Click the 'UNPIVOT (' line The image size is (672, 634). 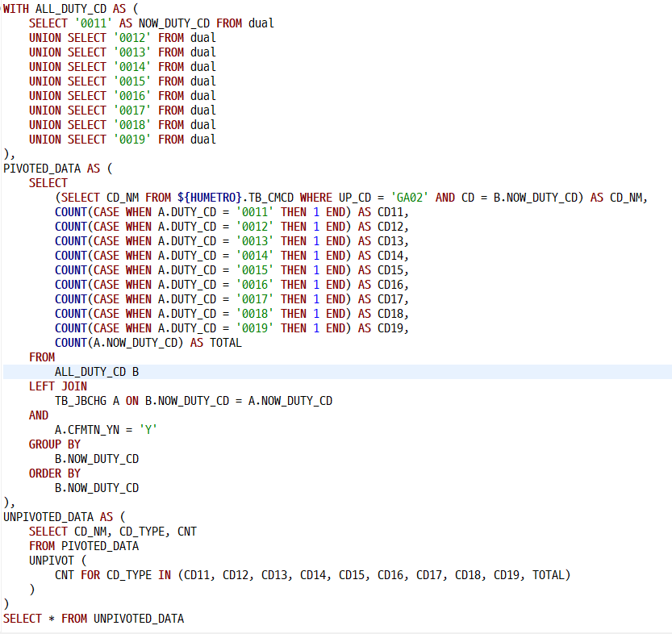click(x=58, y=561)
